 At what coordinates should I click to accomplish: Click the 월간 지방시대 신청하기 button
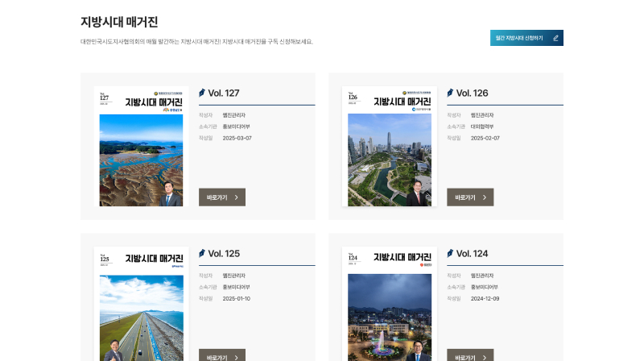(x=526, y=38)
